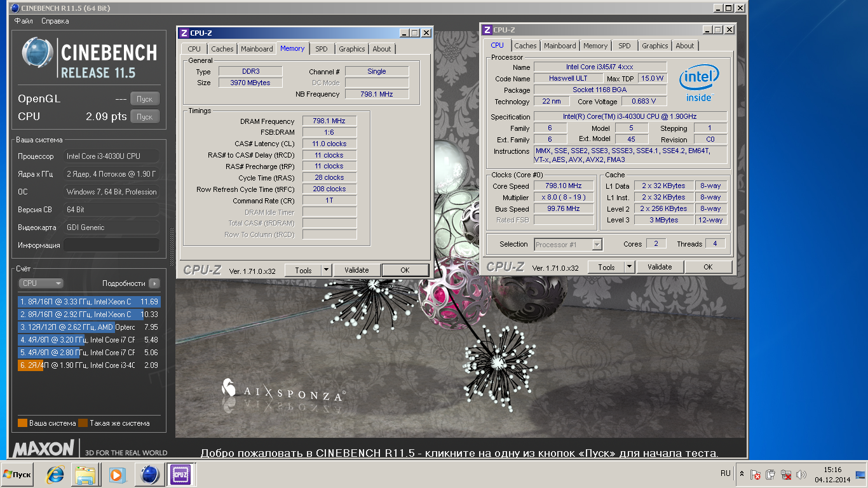
Task: Click Tools button in left CPU-Z window
Action: (x=303, y=270)
